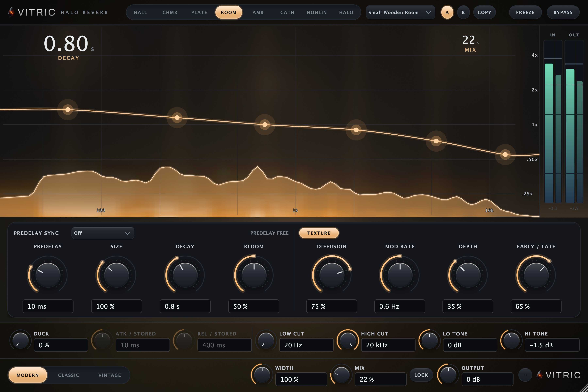Click the OUT level meter
588x392 pixels.
click(574, 122)
